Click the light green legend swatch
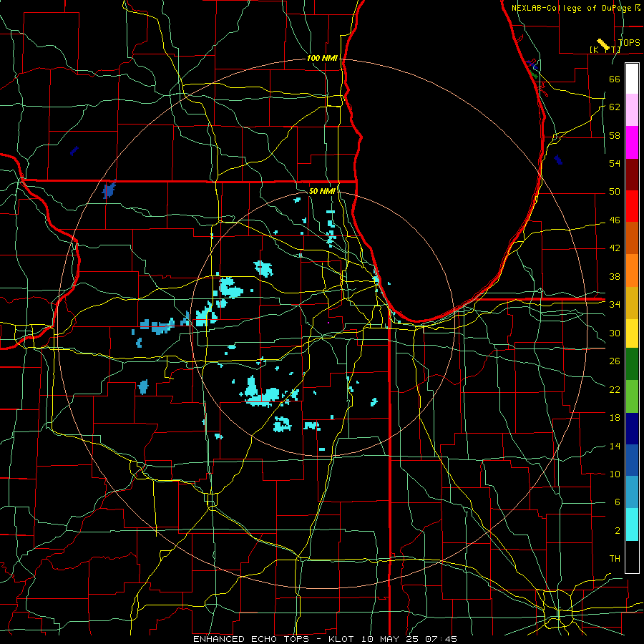 coord(632,396)
